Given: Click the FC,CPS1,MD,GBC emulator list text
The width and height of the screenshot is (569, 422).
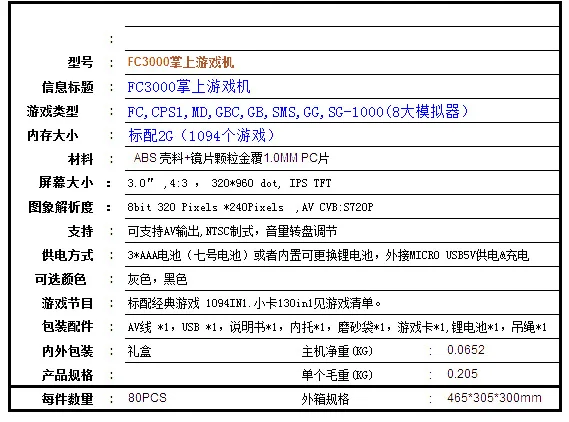Looking at the screenshot, I should click(x=298, y=111).
